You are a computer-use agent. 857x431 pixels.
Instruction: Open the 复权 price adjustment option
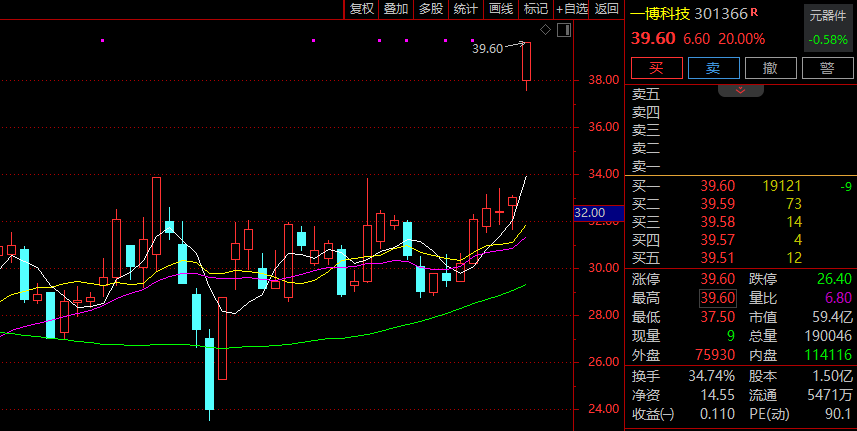(x=361, y=9)
